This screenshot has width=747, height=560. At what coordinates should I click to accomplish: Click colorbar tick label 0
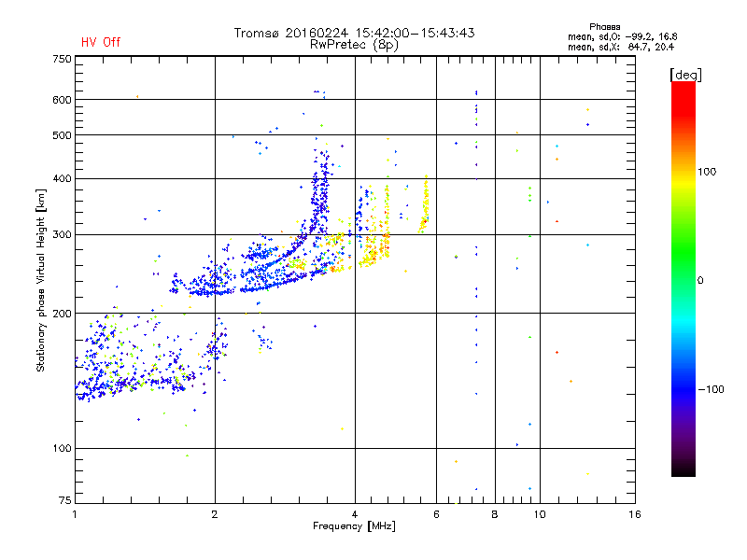coord(700,281)
